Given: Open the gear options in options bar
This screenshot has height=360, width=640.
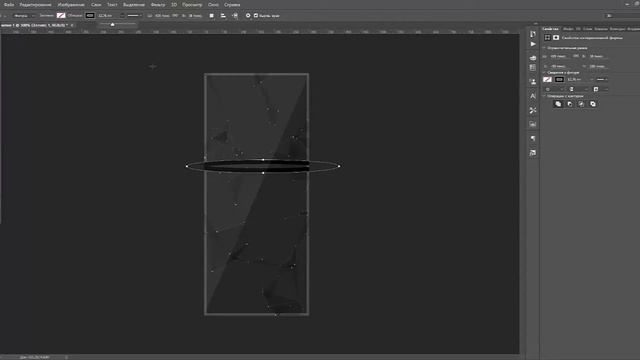Looking at the screenshot, I should click(x=248, y=16).
